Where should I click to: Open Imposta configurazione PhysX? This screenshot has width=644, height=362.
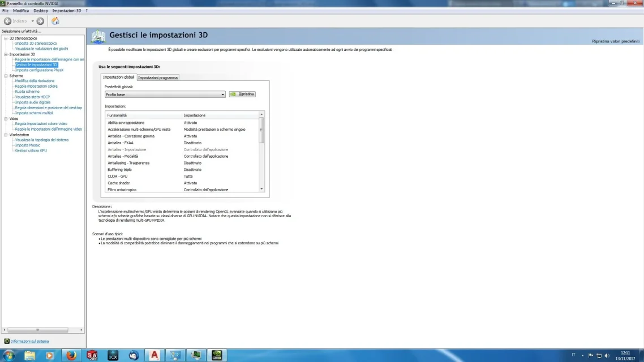click(40, 70)
